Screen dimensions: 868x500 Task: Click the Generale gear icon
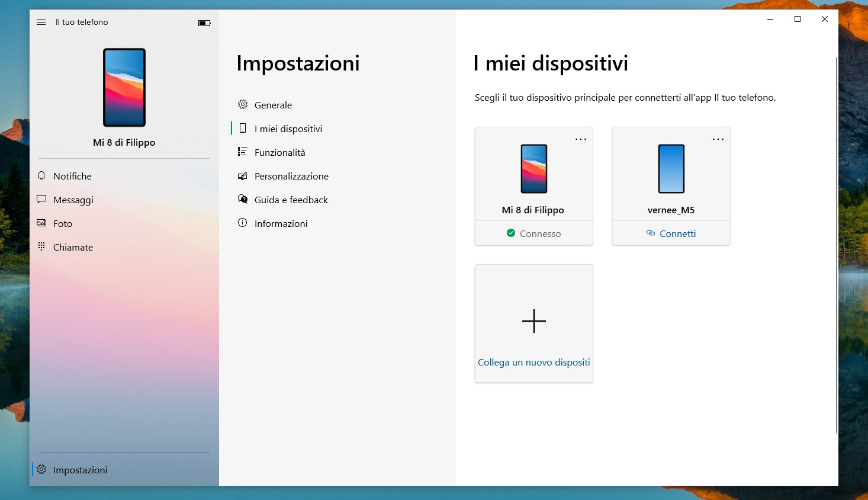click(x=243, y=104)
